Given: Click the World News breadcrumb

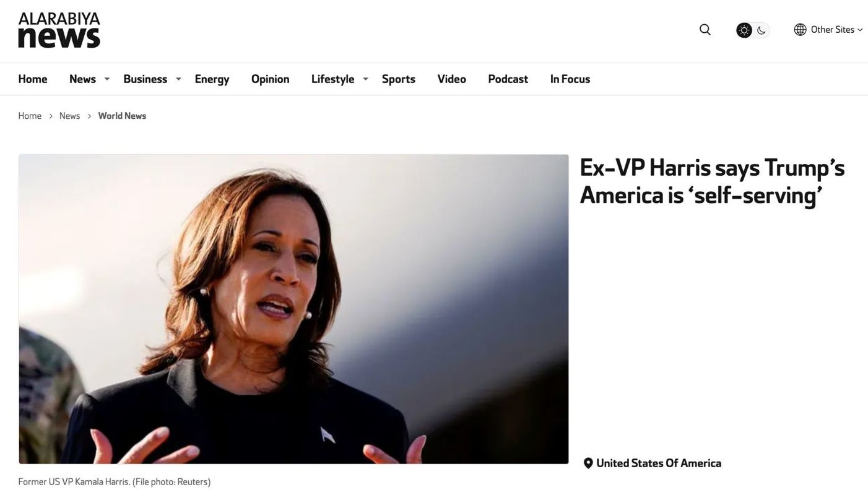Looking at the screenshot, I should pos(122,116).
